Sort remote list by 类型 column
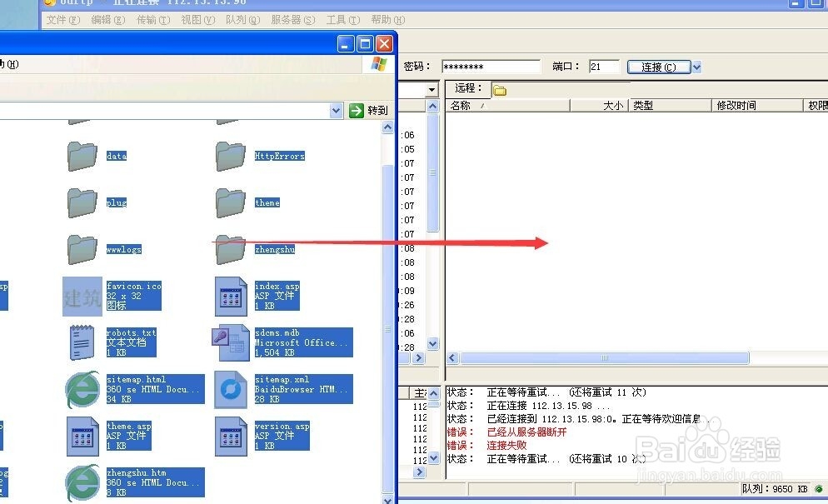 coord(670,106)
